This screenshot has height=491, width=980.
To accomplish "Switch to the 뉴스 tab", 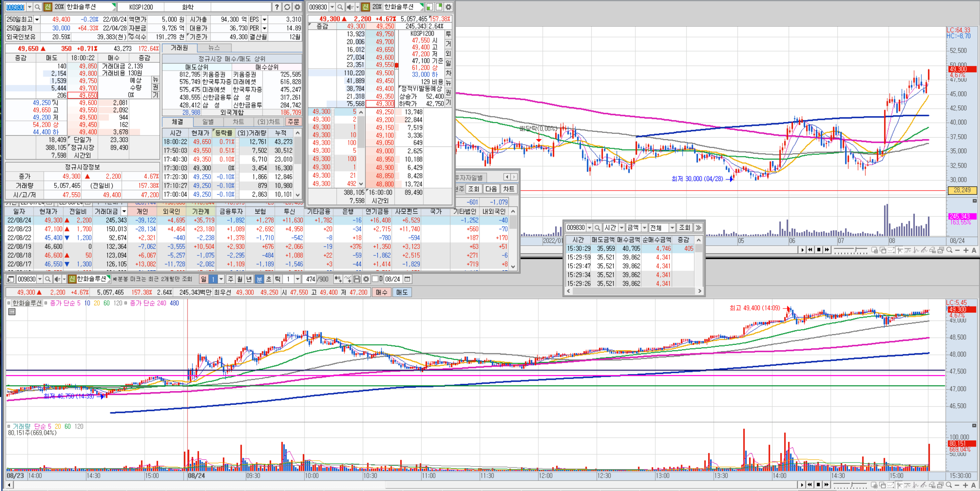I will pos(214,48).
